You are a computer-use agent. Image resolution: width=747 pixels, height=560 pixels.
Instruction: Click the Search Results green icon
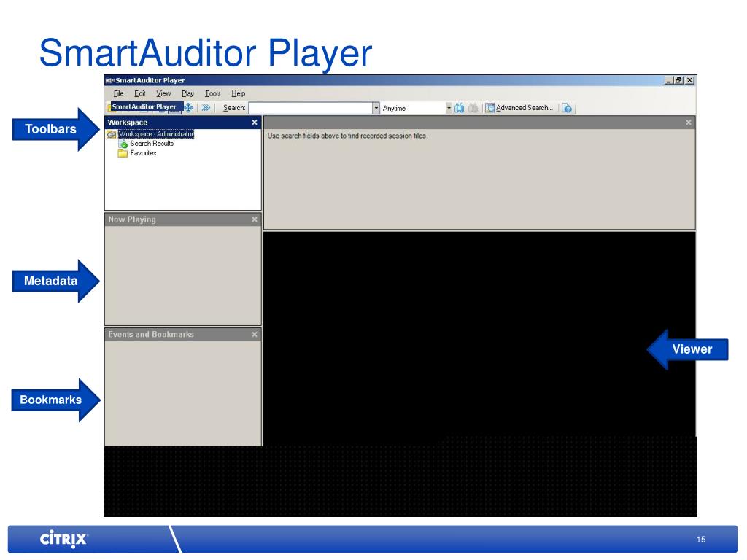[x=123, y=144]
